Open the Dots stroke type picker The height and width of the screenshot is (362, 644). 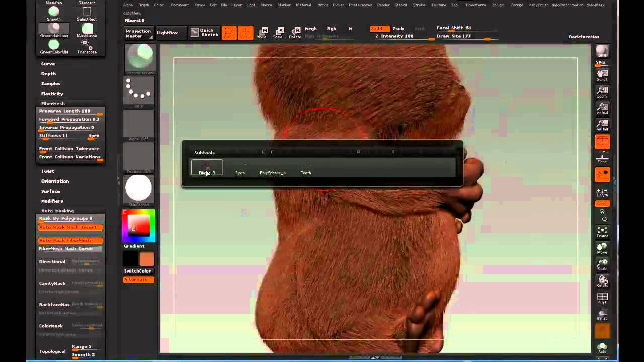(x=139, y=92)
